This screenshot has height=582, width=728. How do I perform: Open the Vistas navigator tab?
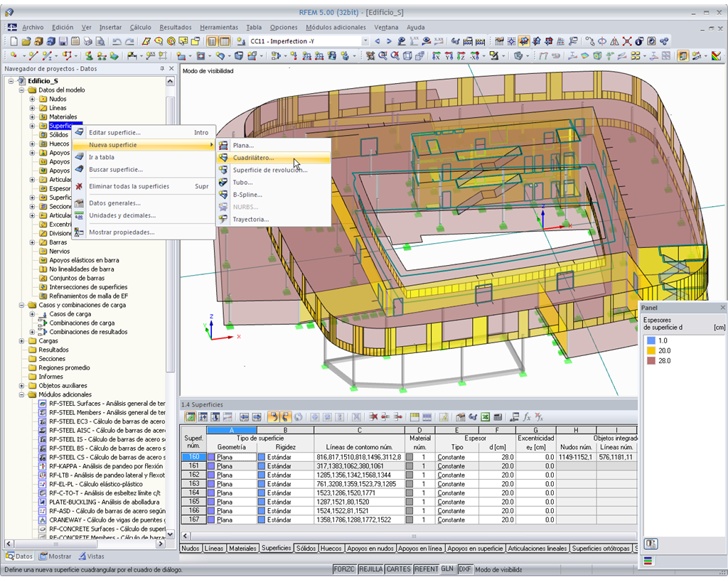click(x=91, y=556)
